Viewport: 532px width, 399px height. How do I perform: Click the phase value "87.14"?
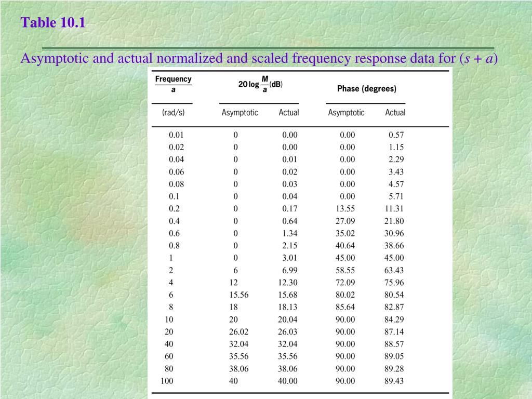click(394, 331)
